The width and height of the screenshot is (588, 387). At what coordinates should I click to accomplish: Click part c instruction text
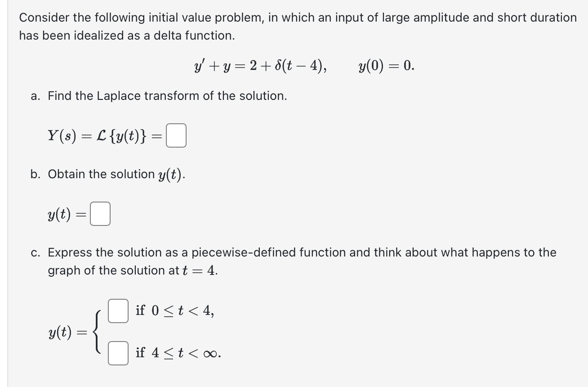click(301, 252)
